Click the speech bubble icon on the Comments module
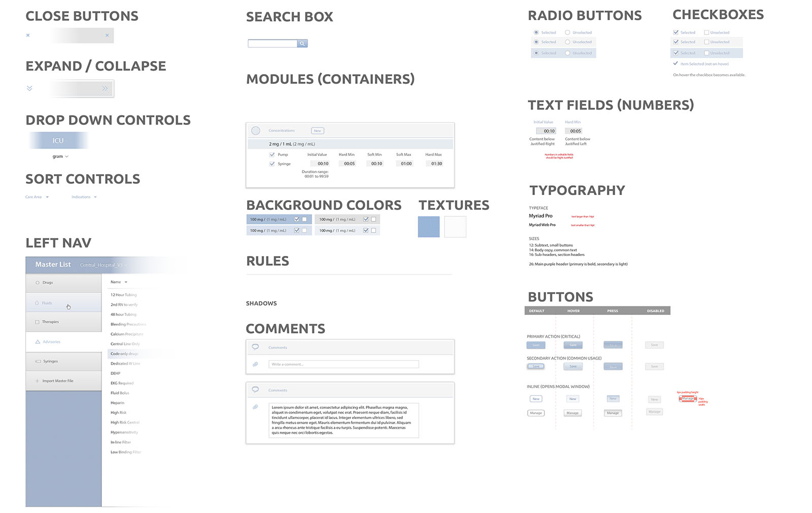Image resolution: width=812 pixels, height=513 pixels. coord(255,347)
